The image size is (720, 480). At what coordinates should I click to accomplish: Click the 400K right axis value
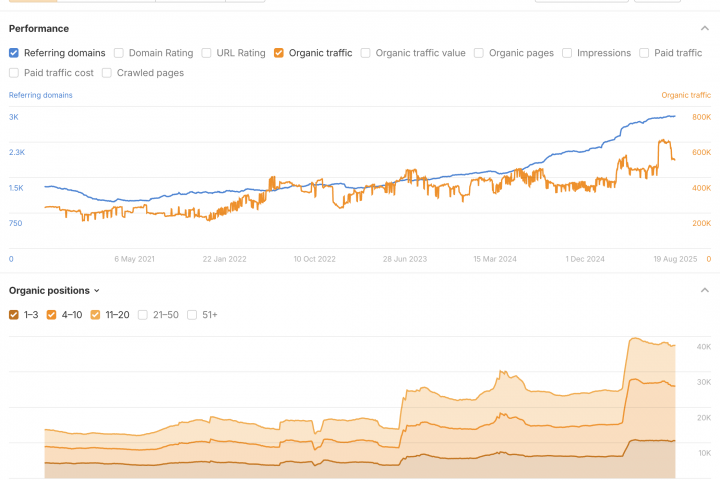702,188
